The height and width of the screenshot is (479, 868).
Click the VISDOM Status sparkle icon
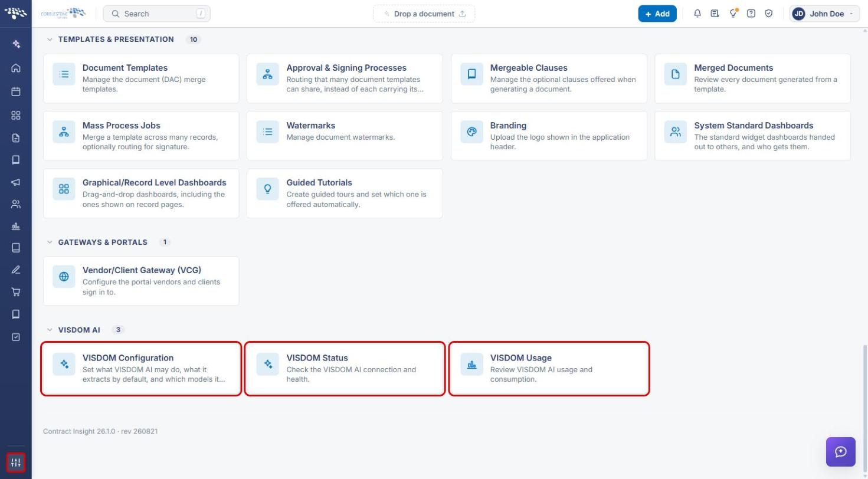coord(268,365)
